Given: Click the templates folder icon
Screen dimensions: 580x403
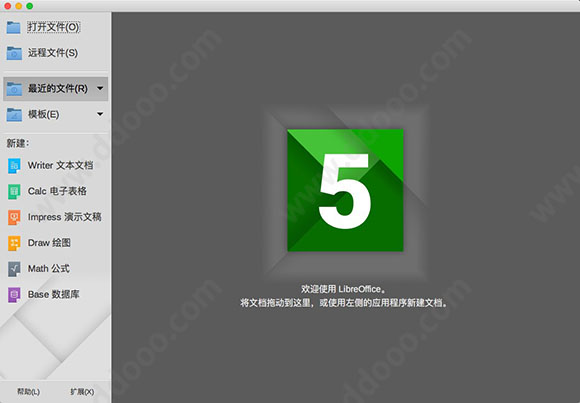Looking at the screenshot, I should pyautogui.click(x=14, y=115).
